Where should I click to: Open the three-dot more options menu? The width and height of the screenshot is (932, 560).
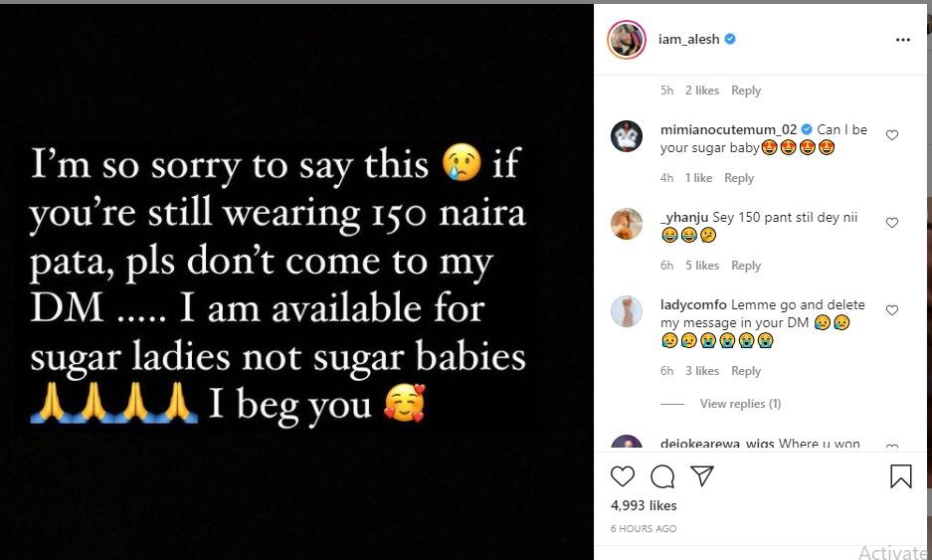pyautogui.click(x=902, y=40)
